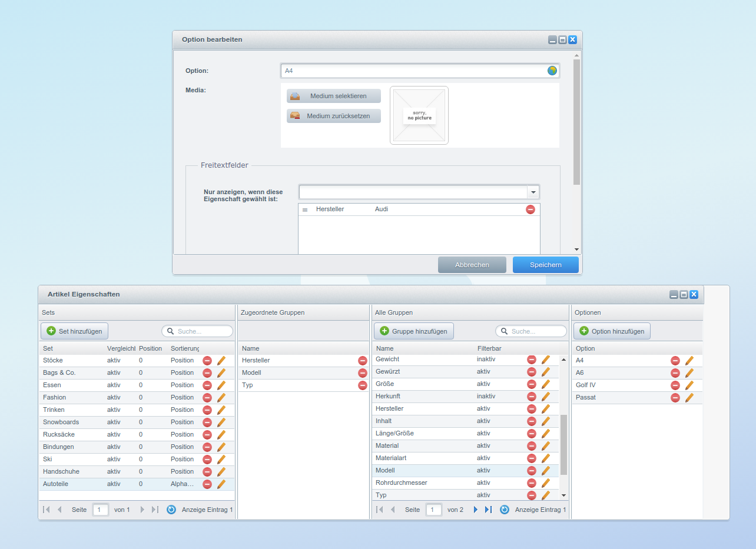756x549 pixels.
Task: Delete the Material group
Action: tap(532, 445)
